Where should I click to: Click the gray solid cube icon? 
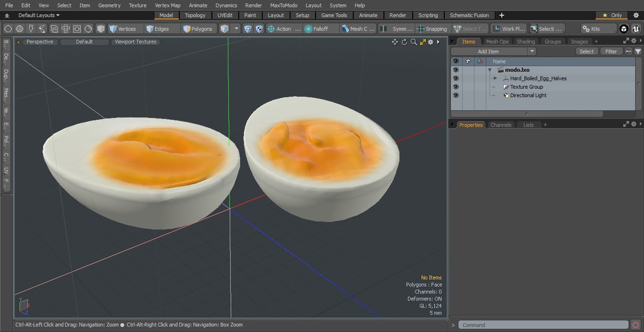tap(100, 29)
